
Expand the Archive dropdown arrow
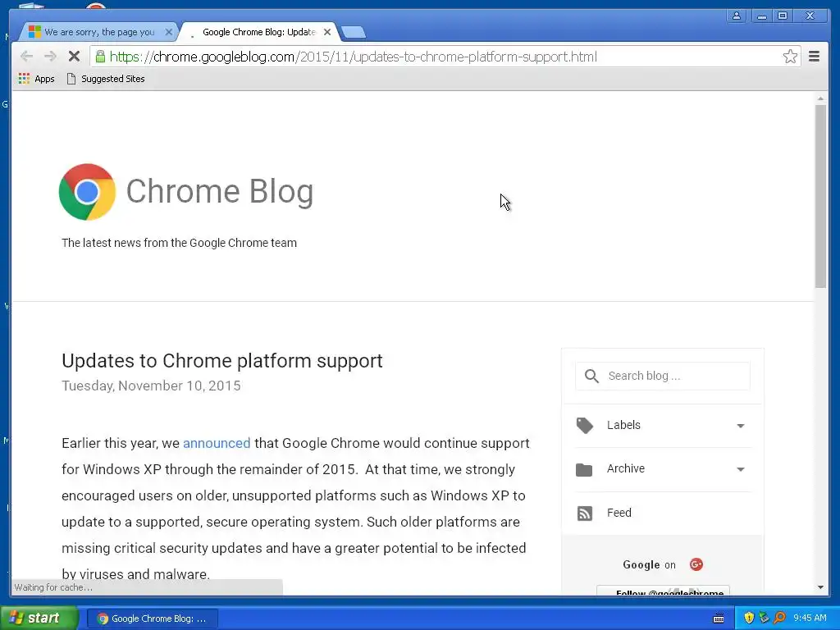pos(741,469)
